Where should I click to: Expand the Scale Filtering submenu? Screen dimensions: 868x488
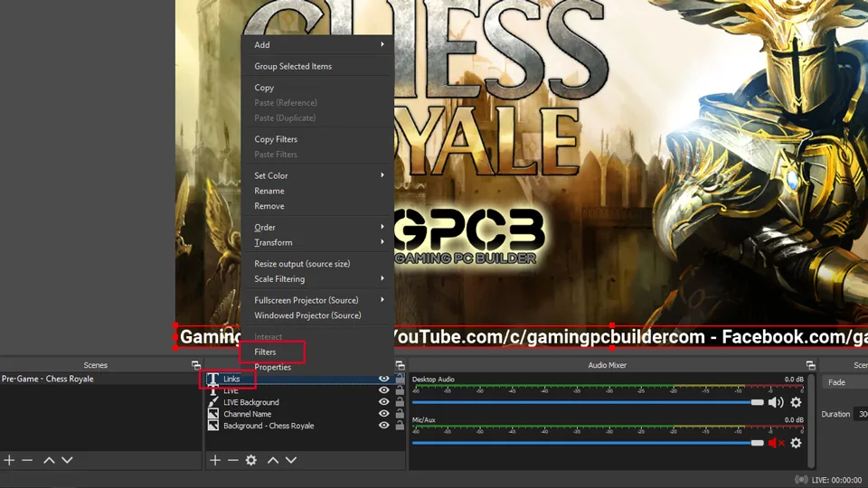(x=317, y=279)
